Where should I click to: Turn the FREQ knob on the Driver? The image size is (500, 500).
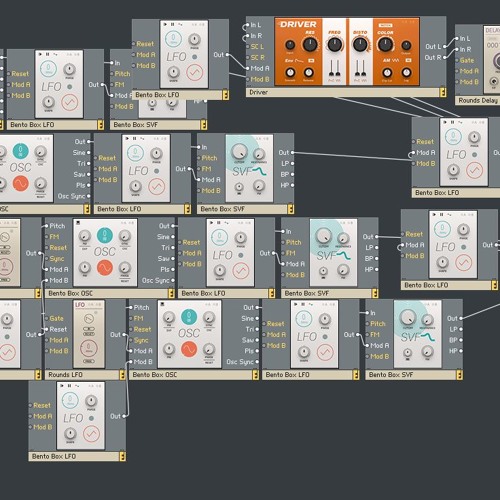(x=335, y=45)
